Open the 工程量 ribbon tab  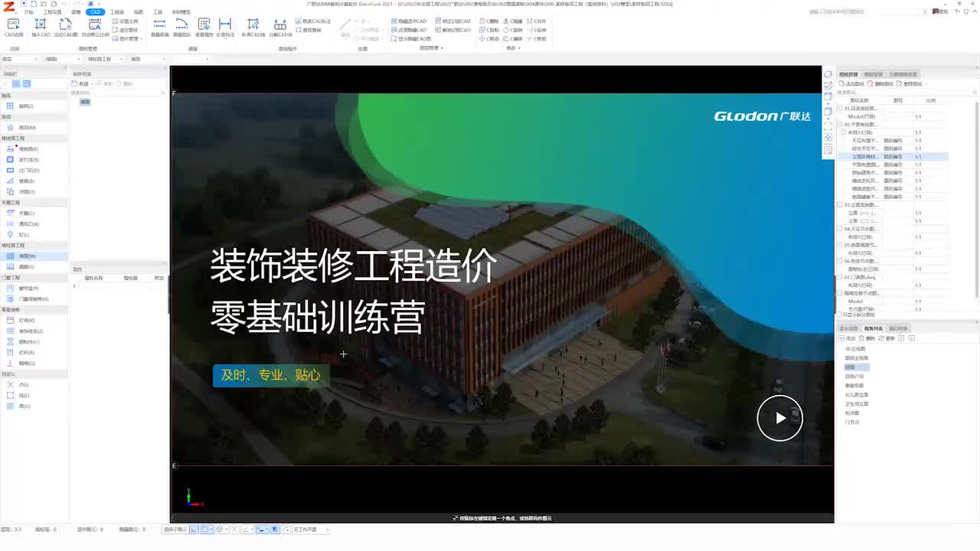[117, 12]
